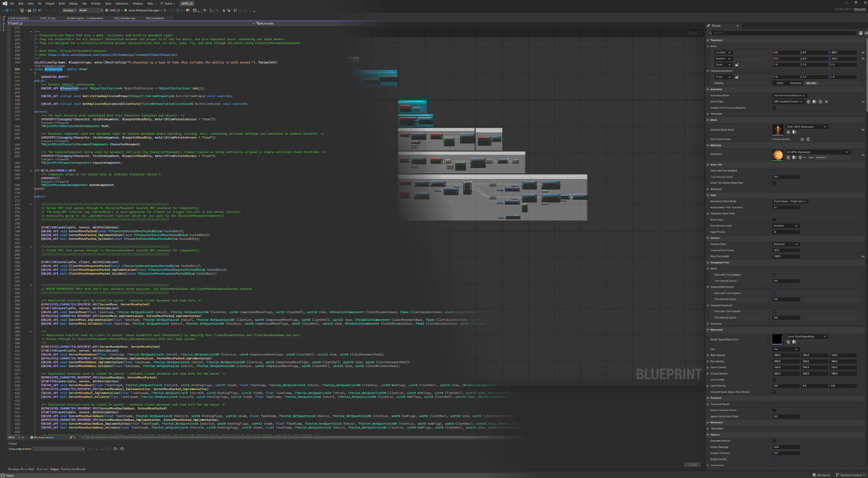Enable the Simulate Physics checkbox
The image size is (868, 478).
pos(774,441)
